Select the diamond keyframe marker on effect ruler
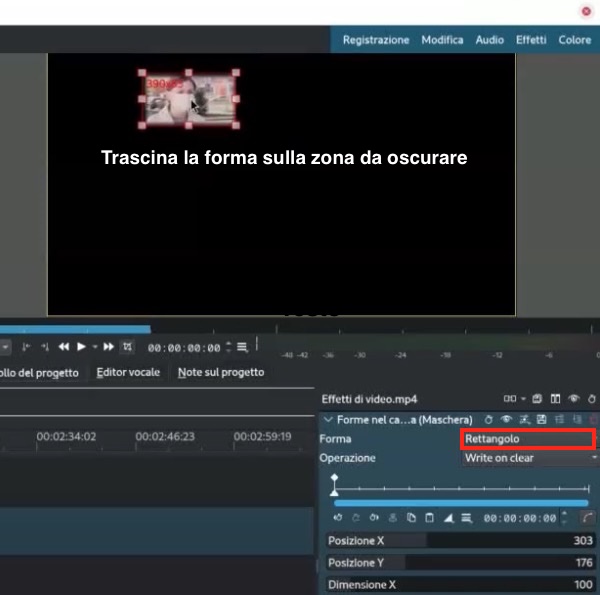 tap(334, 478)
